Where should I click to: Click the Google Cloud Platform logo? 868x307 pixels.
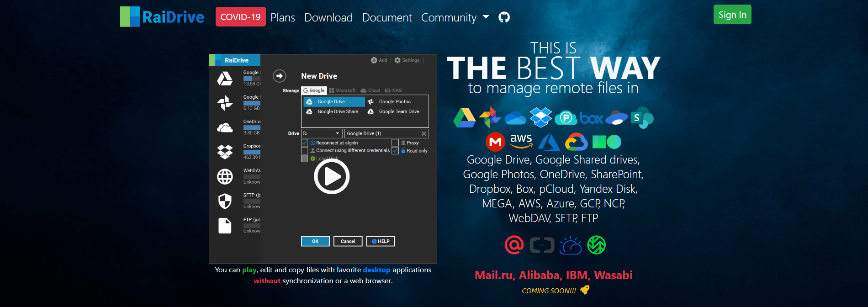(x=577, y=142)
